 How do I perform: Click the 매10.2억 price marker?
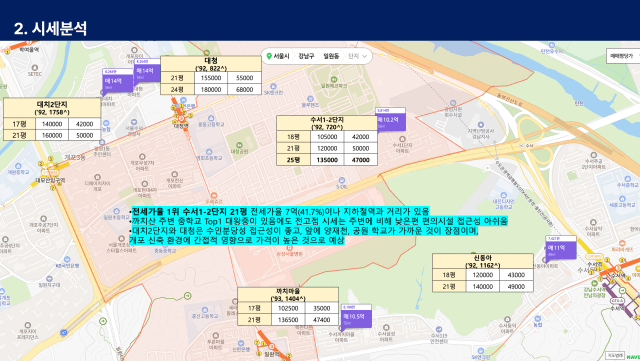390,119
